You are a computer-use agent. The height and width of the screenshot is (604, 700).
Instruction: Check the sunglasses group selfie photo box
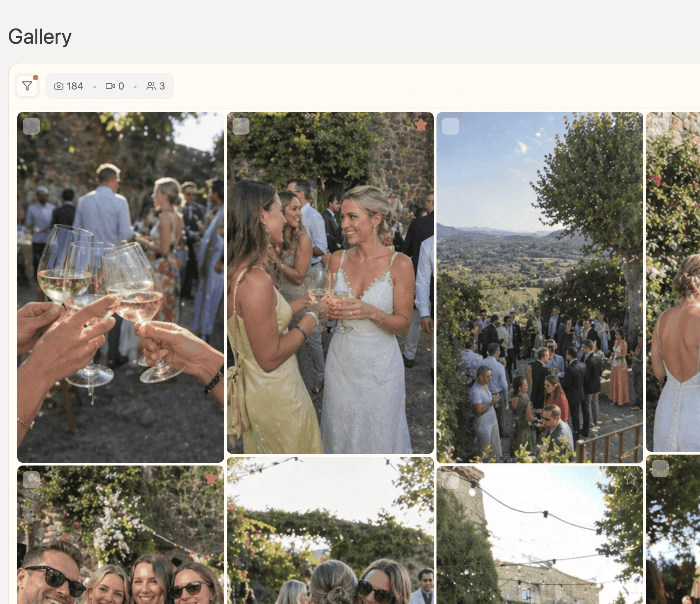pos(31,480)
